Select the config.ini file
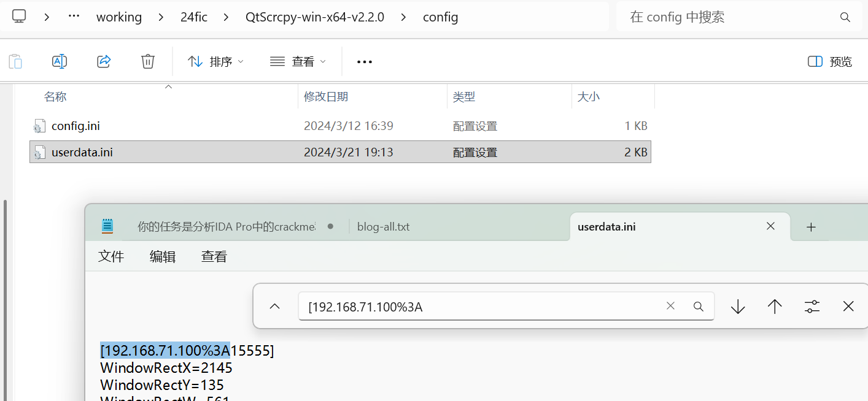The height and width of the screenshot is (401, 868). (76, 126)
